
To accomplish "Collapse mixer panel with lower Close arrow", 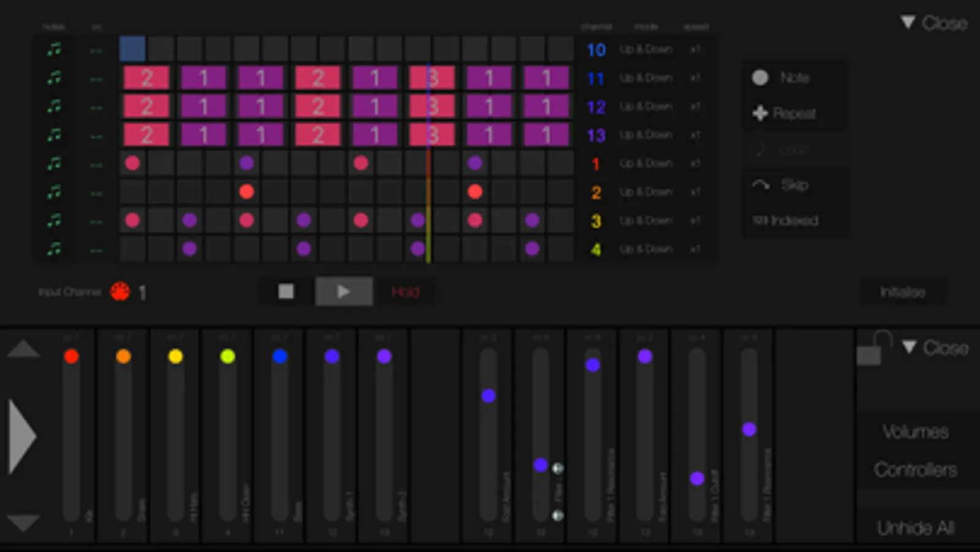I will [909, 347].
